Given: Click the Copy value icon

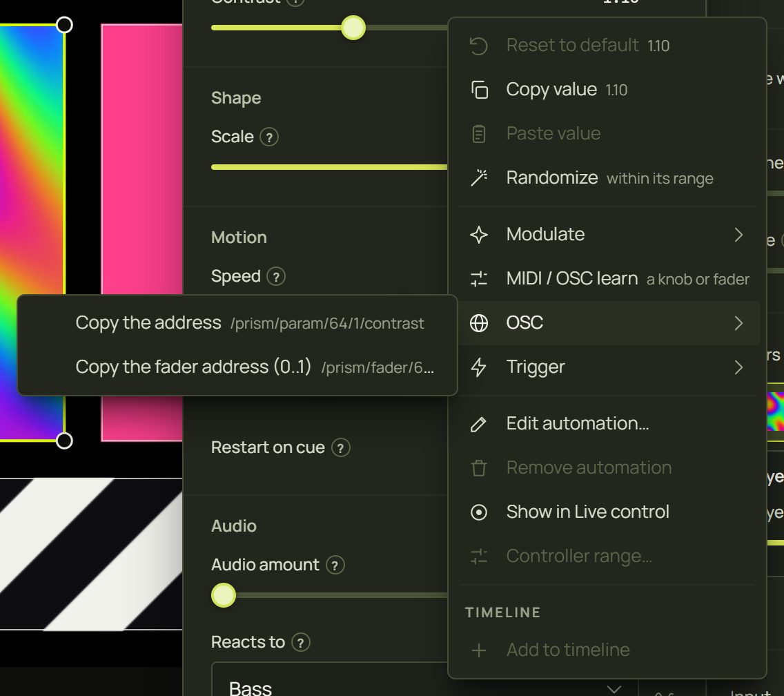Looking at the screenshot, I should (479, 90).
